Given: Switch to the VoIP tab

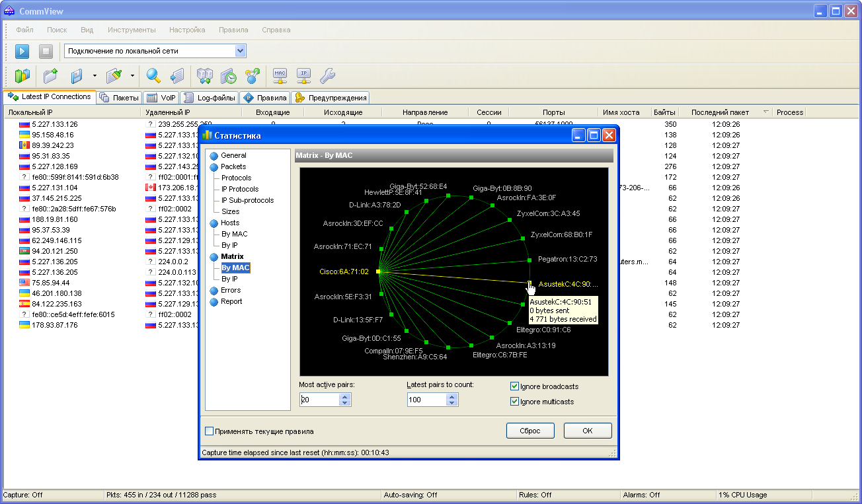Looking at the screenshot, I should [x=161, y=98].
